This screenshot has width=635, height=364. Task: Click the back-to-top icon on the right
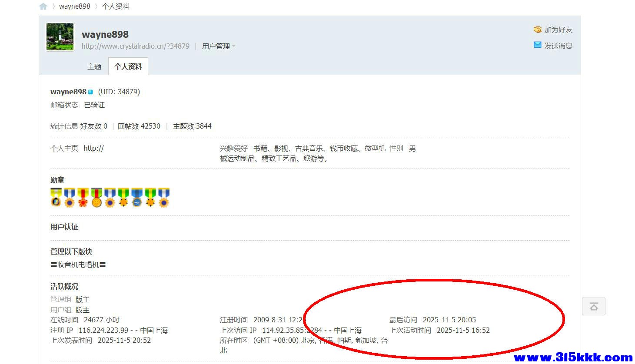click(x=594, y=306)
